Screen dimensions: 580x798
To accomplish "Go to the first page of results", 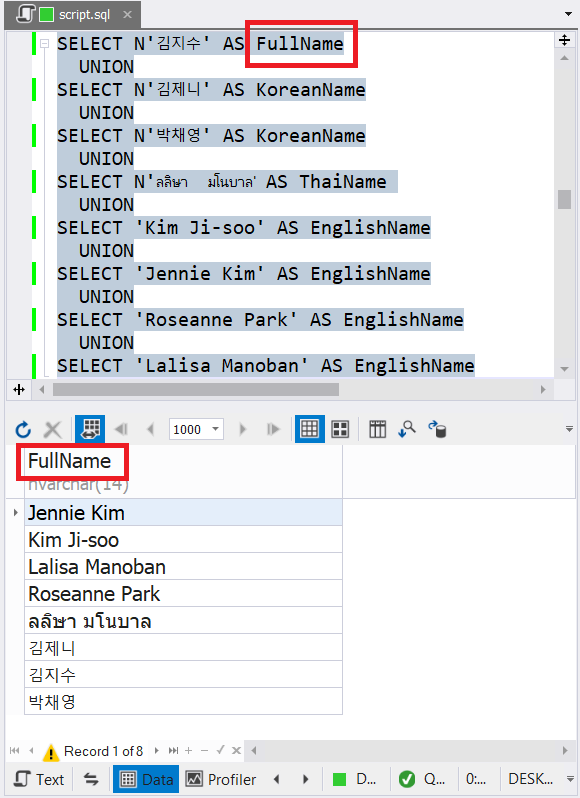I will pyautogui.click(x=121, y=430).
